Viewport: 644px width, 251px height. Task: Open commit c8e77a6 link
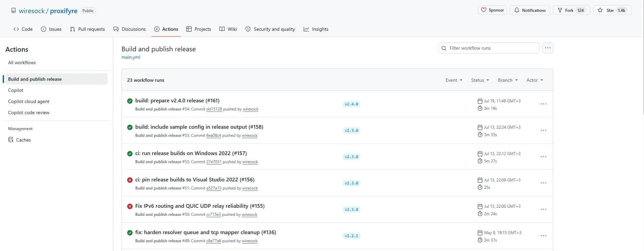click(214, 241)
